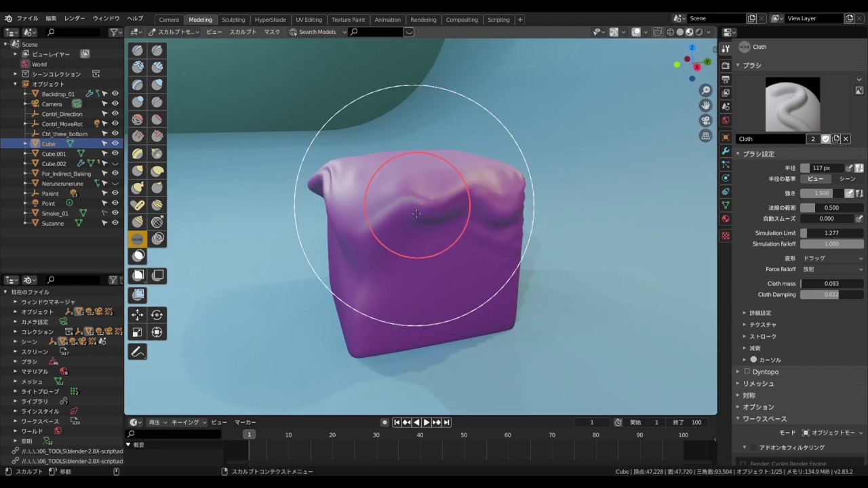Image resolution: width=868 pixels, height=488 pixels.
Task: Adjust the 強さ strength slider
Action: point(822,193)
